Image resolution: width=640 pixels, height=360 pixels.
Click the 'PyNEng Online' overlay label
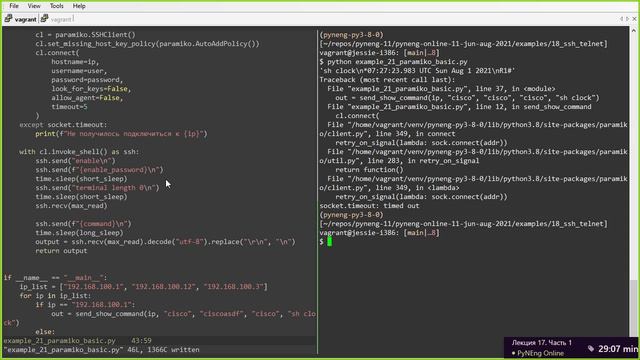click(x=540, y=353)
